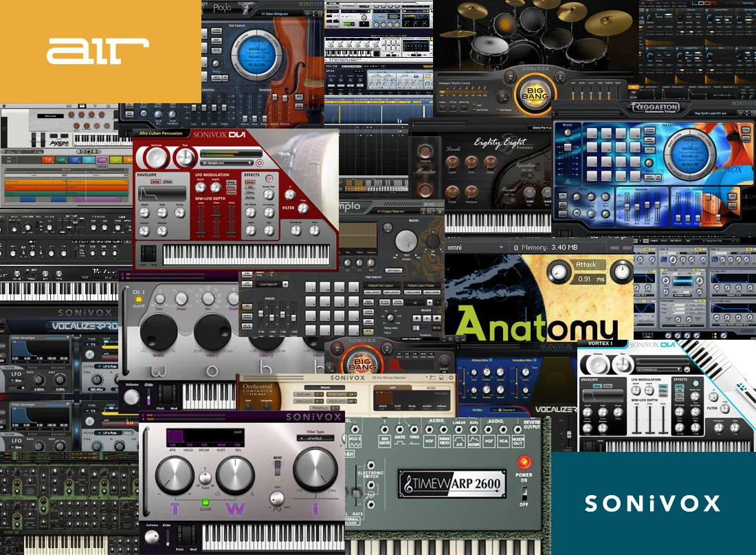Click the pitch wheel in red DVI
This screenshot has width=756, height=555.
coord(144,252)
